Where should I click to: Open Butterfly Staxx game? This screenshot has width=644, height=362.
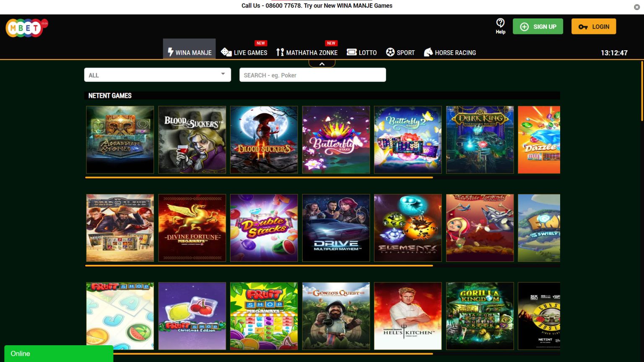click(x=336, y=140)
